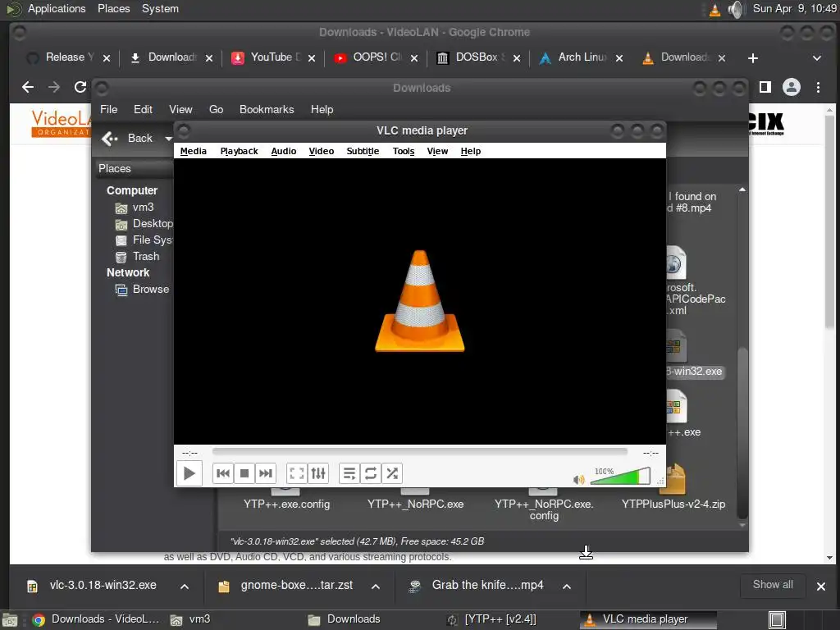The width and height of the screenshot is (840, 630).
Task: Expand options for vlc-3.0.18-win32.exe download
Action: (185, 586)
